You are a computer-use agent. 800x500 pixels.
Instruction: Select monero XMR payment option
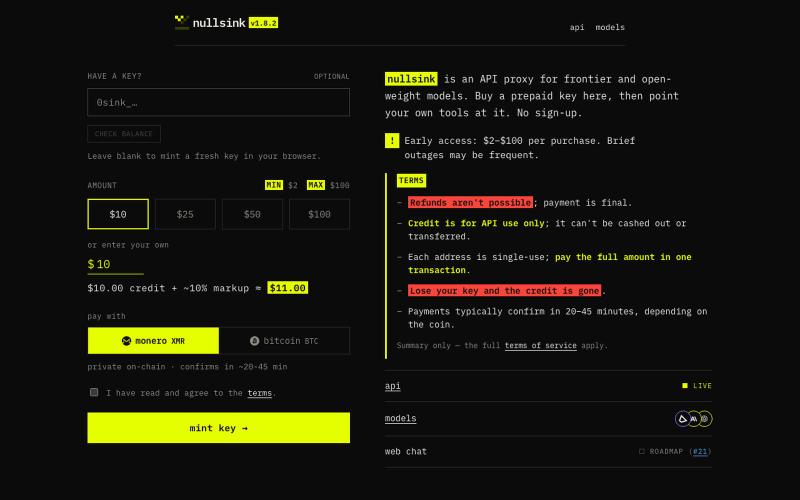tap(153, 341)
